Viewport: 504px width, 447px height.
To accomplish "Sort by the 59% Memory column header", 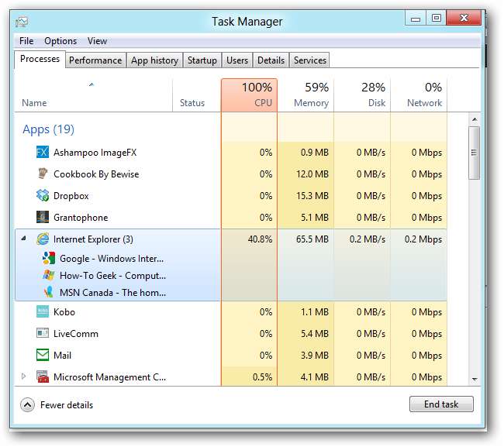I will (x=306, y=95).
